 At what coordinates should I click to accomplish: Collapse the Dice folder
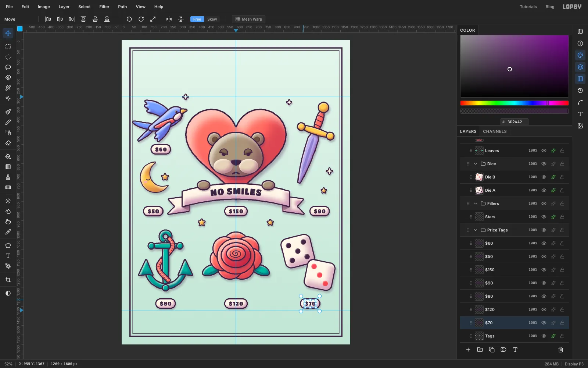pos(476,164)
